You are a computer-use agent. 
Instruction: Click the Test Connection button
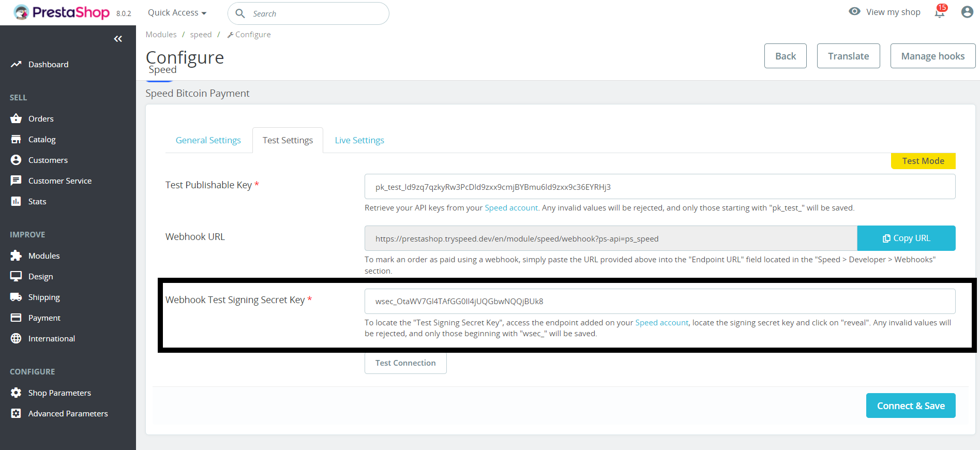pos(405,363)
